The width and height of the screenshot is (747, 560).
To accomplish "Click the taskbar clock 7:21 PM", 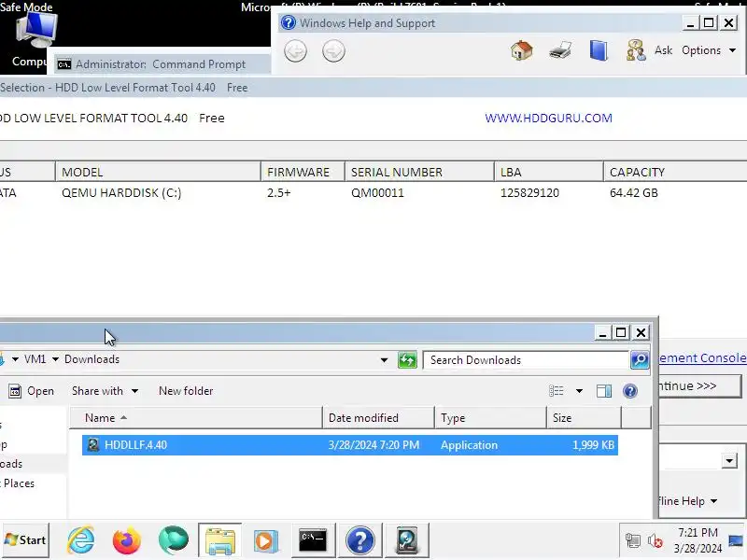I will tap(698, 532).
